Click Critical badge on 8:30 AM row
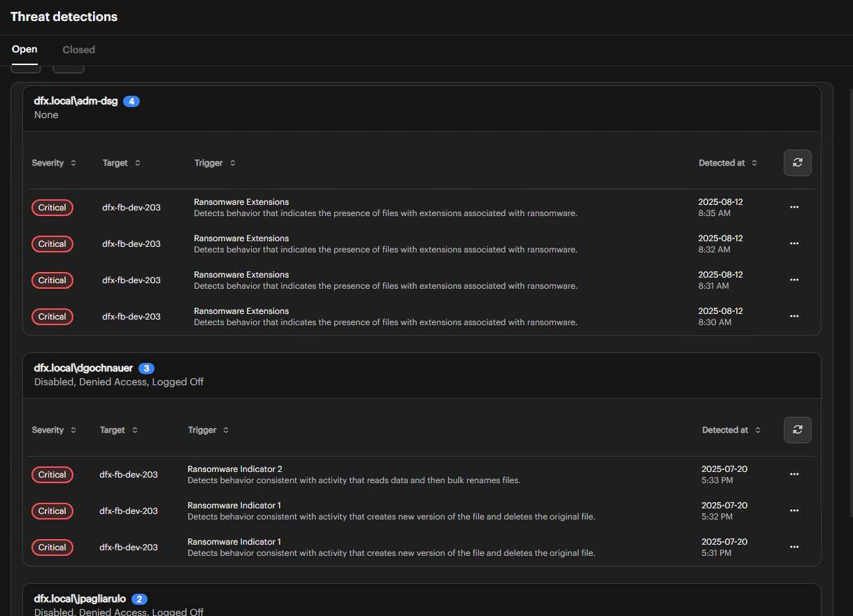 [x=52, y=317]
